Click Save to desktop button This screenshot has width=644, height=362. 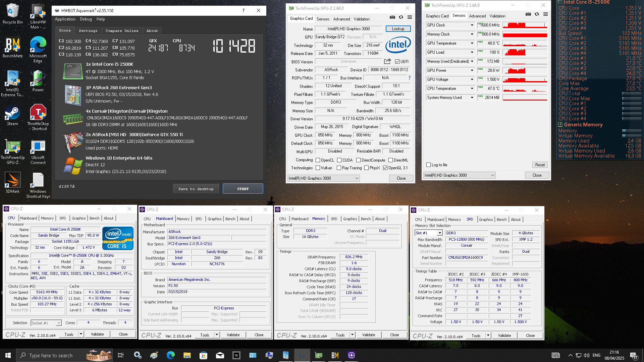click(196, 189)
